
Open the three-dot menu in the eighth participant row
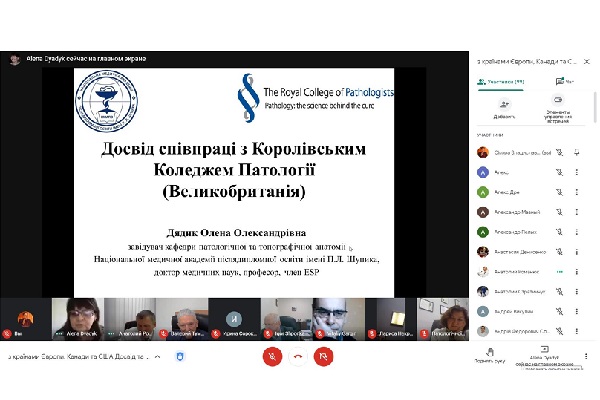coord(577,292)
